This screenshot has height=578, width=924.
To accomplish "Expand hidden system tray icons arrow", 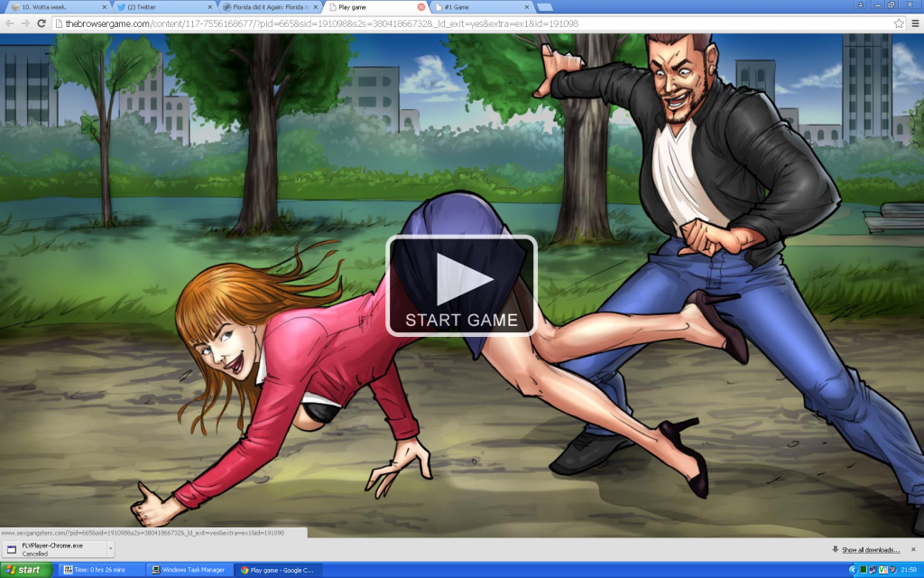I will coord(853,570).
